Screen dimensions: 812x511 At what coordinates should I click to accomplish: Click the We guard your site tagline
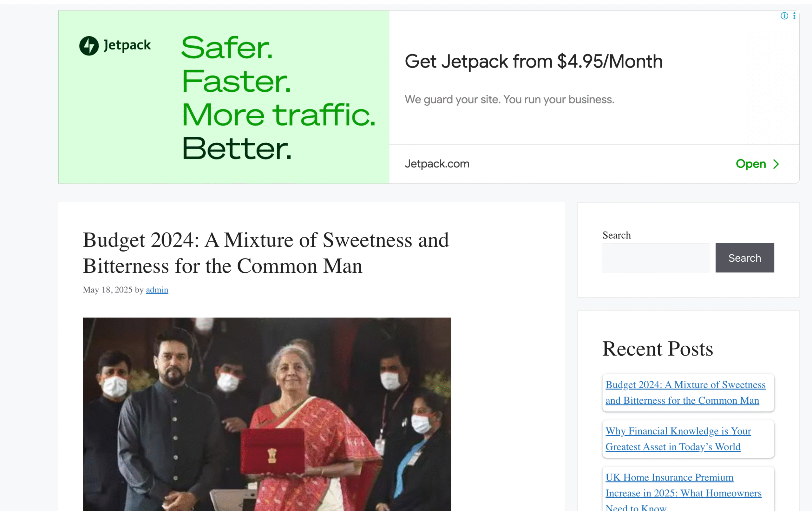509,100
